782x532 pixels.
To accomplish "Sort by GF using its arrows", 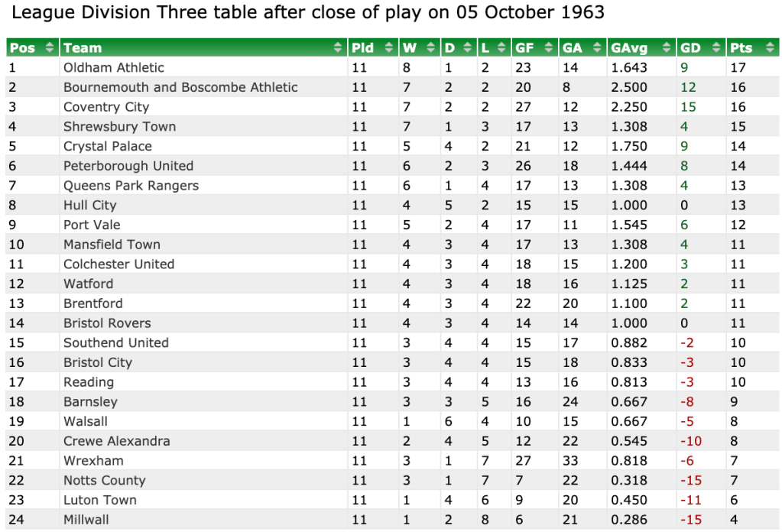I will (550, 48).
